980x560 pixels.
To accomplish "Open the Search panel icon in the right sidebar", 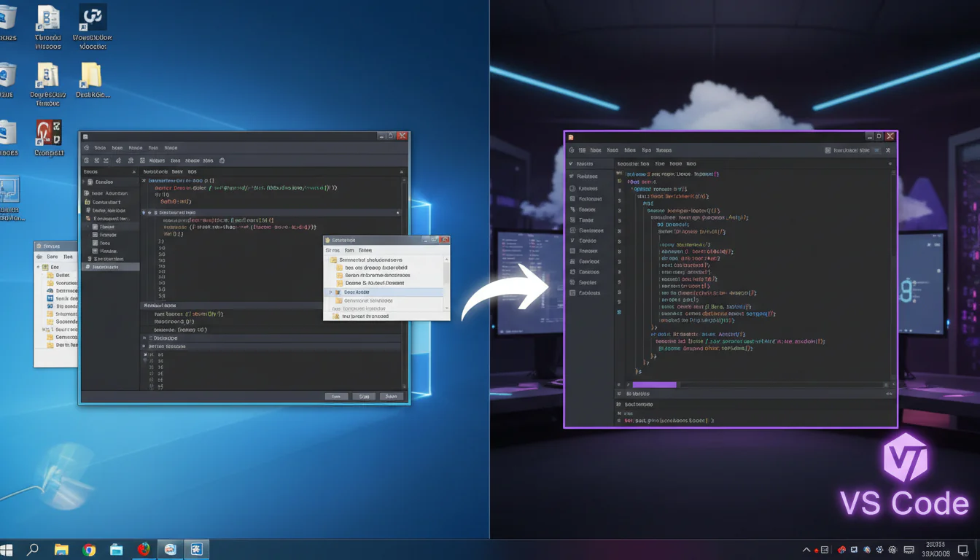I will 573,187.
